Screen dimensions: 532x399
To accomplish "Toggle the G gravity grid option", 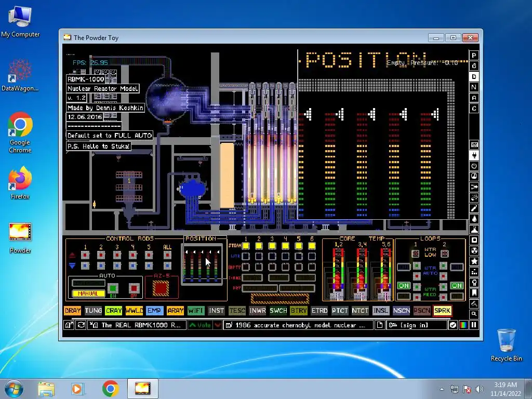I will [474, 66].
